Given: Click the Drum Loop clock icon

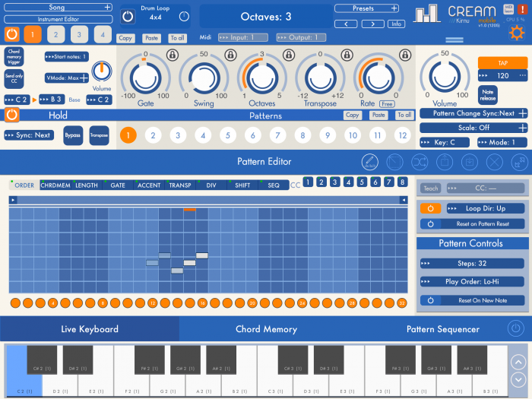Looking at the screenshot, I should click(184, 16).
